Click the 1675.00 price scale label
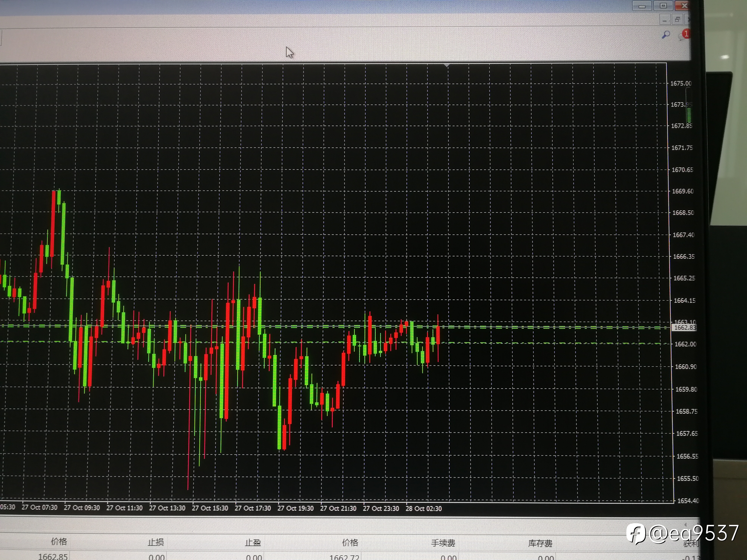747x560 pixels. pos(681,83)
